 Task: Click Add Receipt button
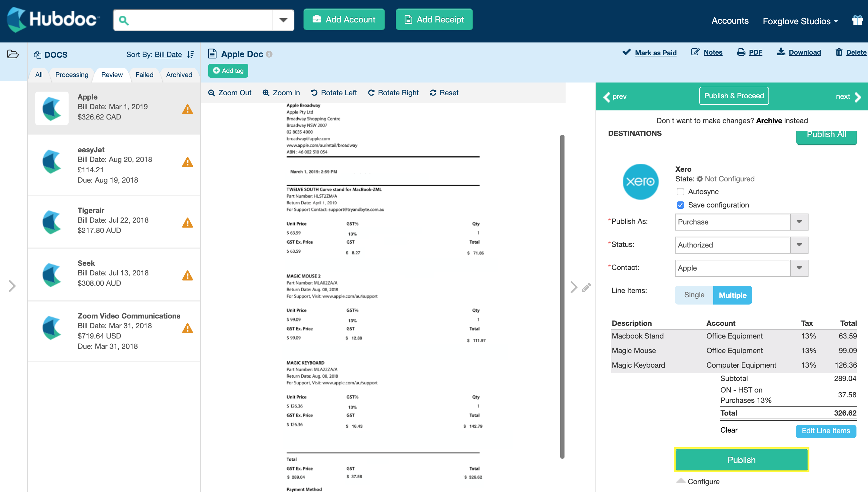[434, 20]
